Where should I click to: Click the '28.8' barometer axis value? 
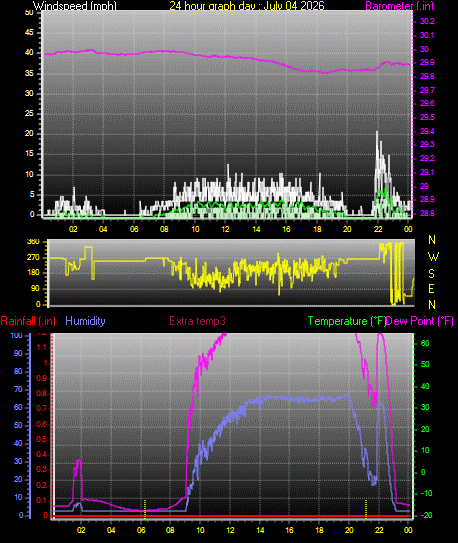coord(427,213)
